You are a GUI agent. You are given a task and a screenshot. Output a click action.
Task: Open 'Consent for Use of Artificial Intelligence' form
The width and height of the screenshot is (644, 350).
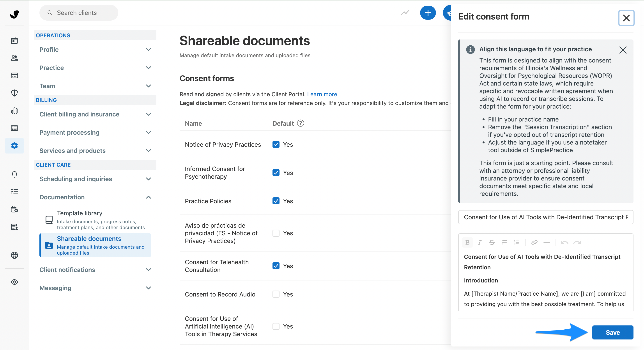click(221, 326)
